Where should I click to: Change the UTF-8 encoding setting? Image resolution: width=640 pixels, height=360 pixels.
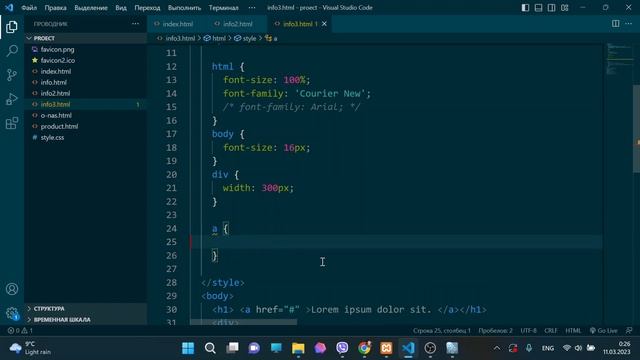point(529,331)
